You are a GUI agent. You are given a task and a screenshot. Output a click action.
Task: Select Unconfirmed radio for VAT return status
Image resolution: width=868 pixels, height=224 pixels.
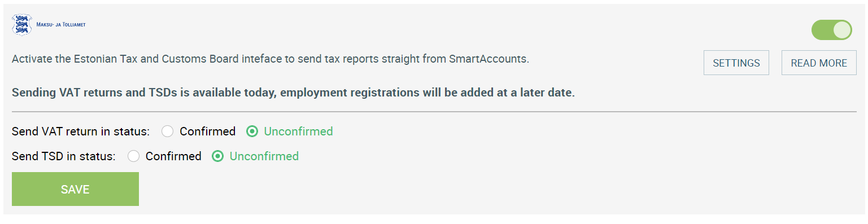[x=252, y=131]
